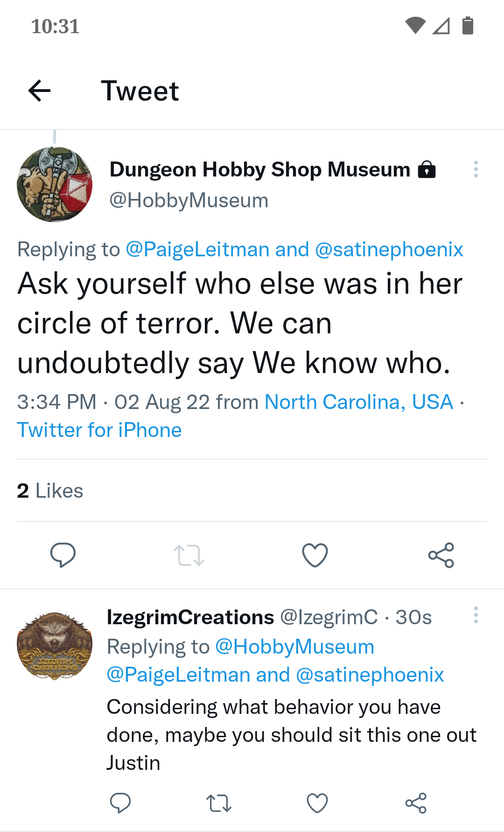
Task: Tap the IzegrimCreations display name
Action: click(190, 617)
